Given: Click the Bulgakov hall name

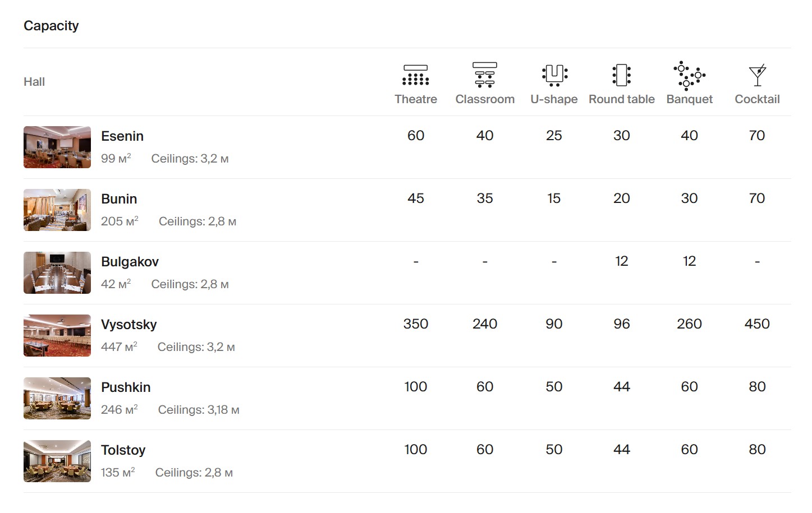Looking at the screenshot, I should 130,262.
